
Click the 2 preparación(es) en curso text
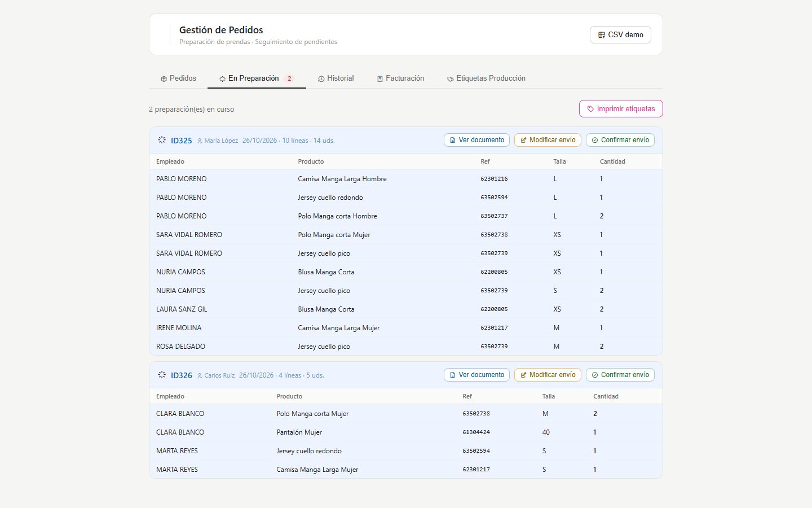coord(192,110)
